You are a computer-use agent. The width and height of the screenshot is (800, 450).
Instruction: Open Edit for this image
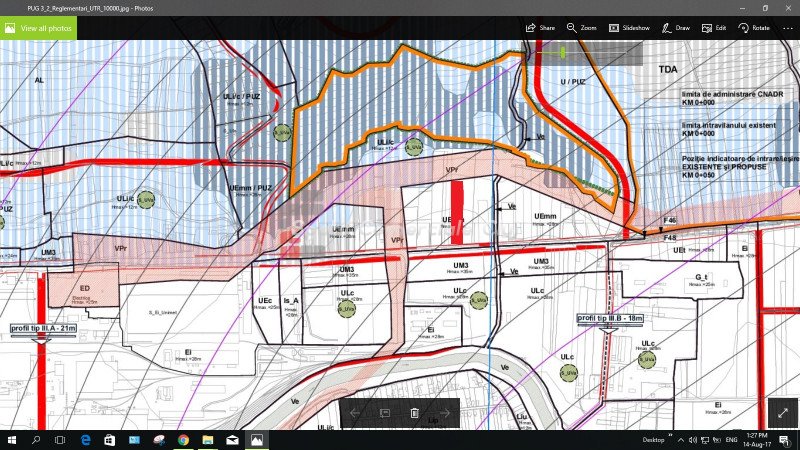point(714,28)
